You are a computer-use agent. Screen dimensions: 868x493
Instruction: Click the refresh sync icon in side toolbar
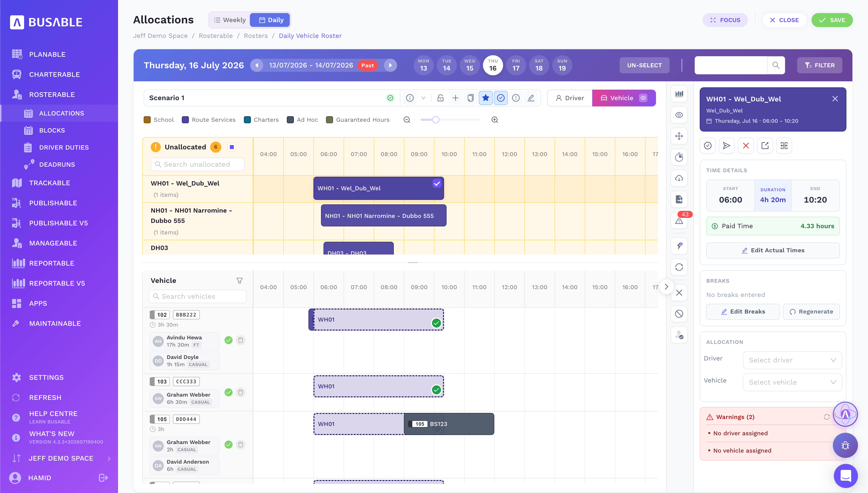679,267
